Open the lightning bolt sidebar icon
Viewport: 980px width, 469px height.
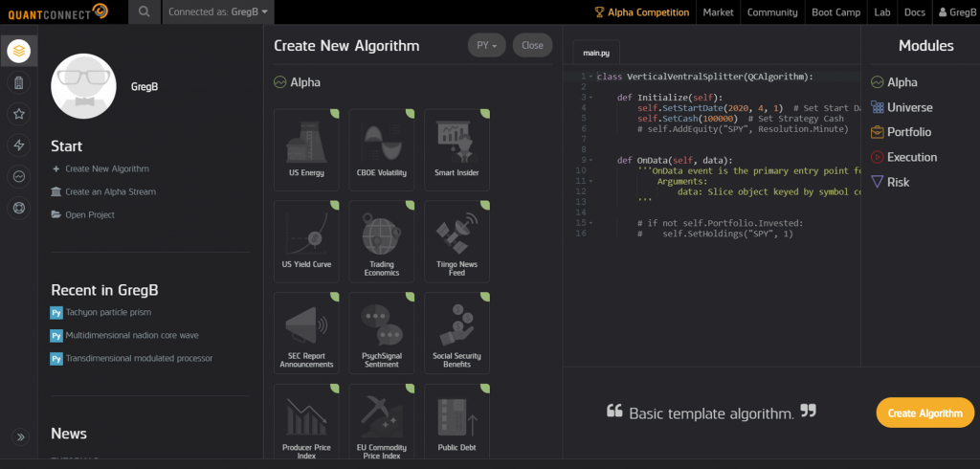click(19, 145)
